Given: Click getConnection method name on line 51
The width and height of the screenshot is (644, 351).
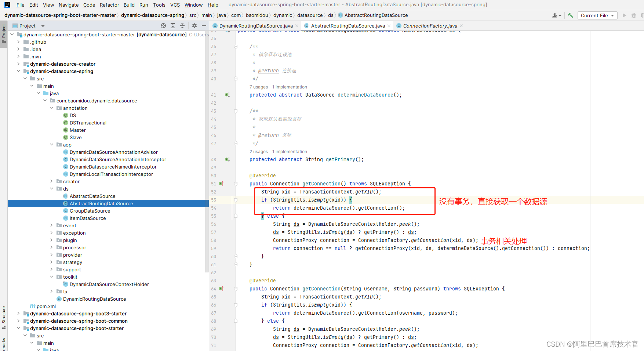Looking at the screenshot, I should [x=321, y=184].
